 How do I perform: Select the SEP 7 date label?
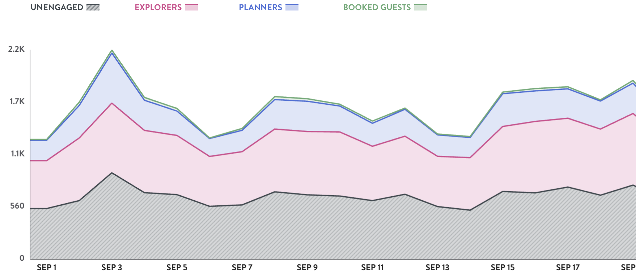point(242,268)
